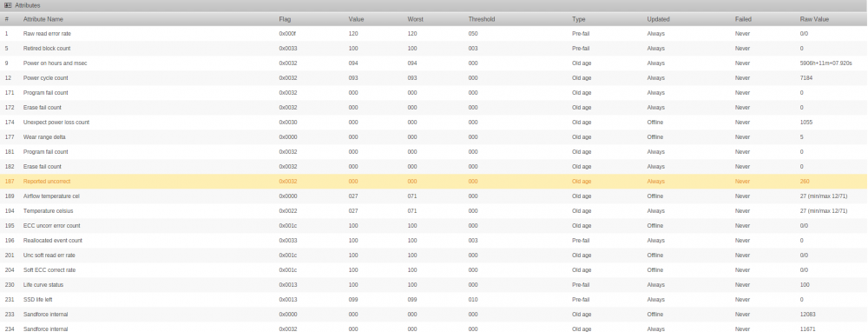Click raw value '12083'
The width and height of the screenshot is (868, 332).
pyautogui.click(x=807, y=315)
